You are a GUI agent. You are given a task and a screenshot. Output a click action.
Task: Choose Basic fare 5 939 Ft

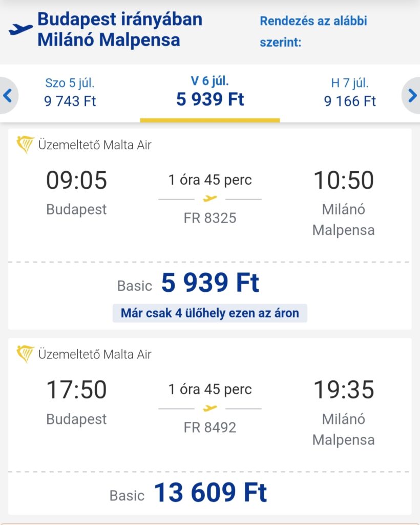(x=188, y=283)
